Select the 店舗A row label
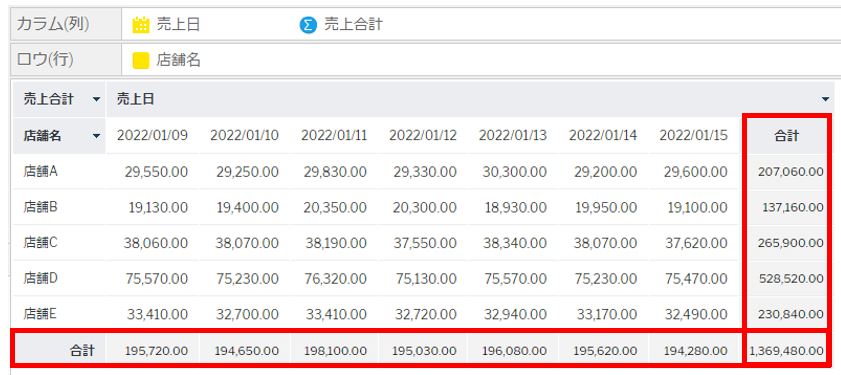The width and height of the screenshot is (841, 375). coord(40,171)
